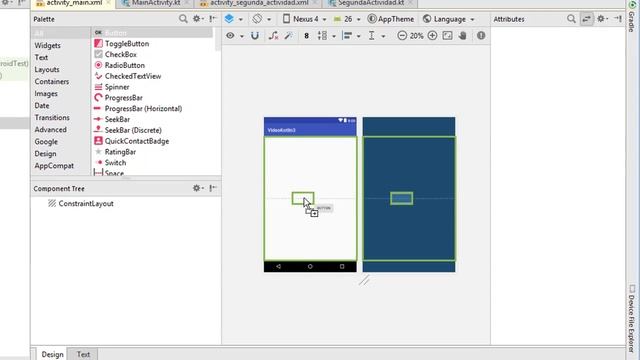Pick SeekBar (Discrete) in palette

(133, 130)
